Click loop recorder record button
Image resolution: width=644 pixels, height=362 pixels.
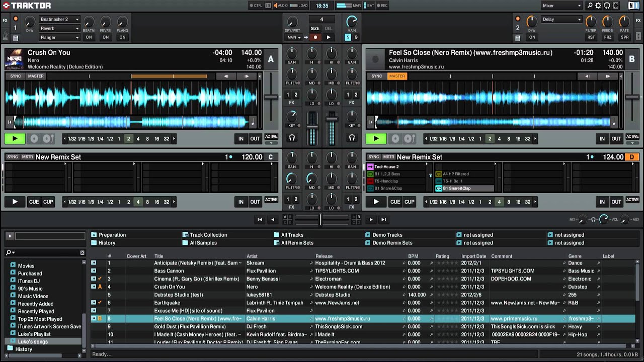315,37
